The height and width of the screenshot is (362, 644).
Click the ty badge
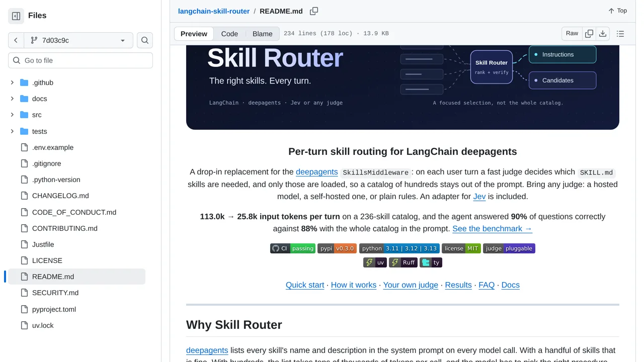click(431, 262)
